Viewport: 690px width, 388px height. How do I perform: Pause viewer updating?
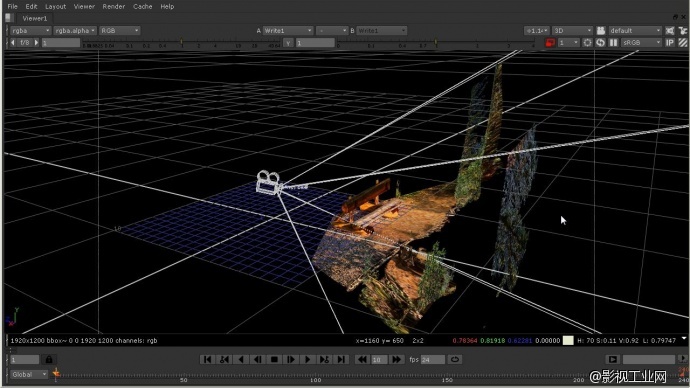(613, 43)
